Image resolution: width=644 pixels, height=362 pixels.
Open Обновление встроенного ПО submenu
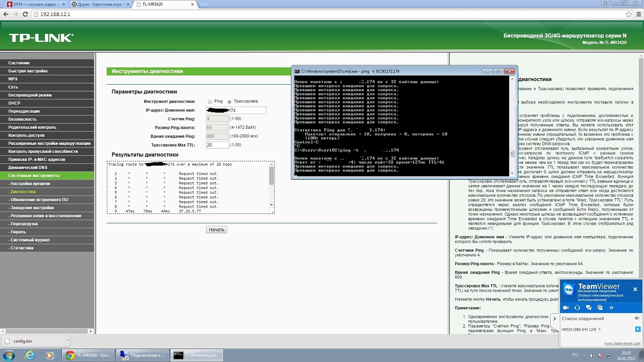click(x=47, y=200)
